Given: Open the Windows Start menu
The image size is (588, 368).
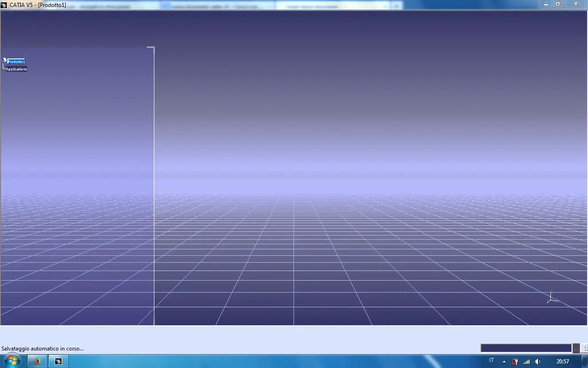Looking at the screenshot, I should point(11,361).
